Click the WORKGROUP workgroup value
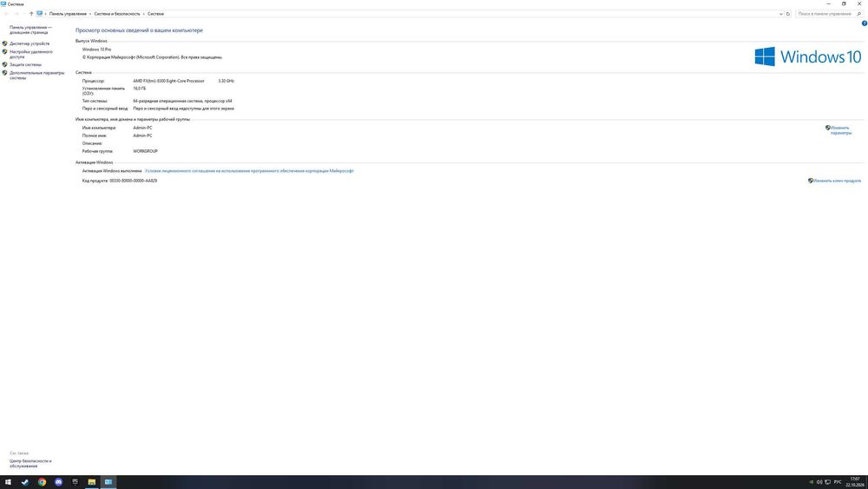The image size is (868, 489). click(145, 151)
